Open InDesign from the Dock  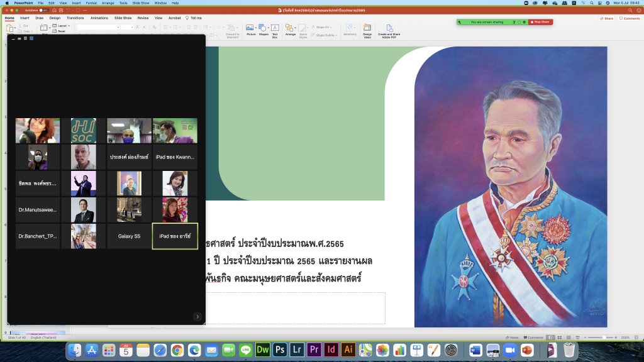[331, 350]
